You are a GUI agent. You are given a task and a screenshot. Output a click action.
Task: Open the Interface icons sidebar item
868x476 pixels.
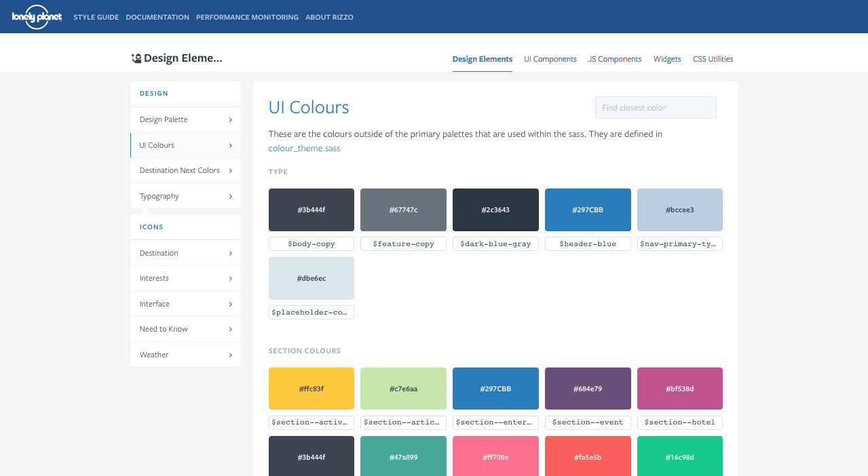pyautogui.click(x=155, y=304)
